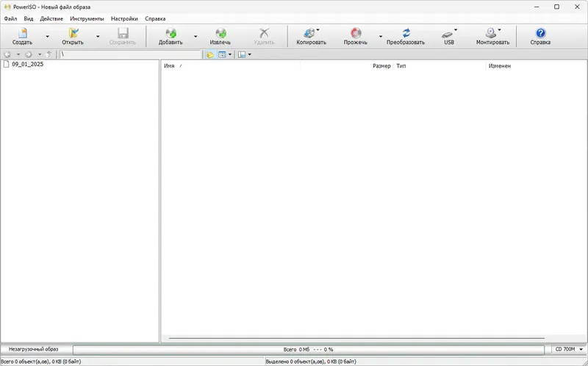Open the Forward history dropdown arrow
588x366 pixels.
(x=40, y=54)
